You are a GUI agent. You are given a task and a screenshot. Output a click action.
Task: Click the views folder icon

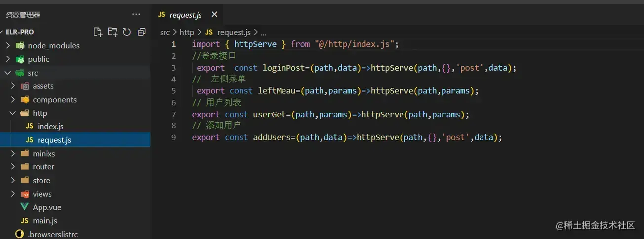25,194
